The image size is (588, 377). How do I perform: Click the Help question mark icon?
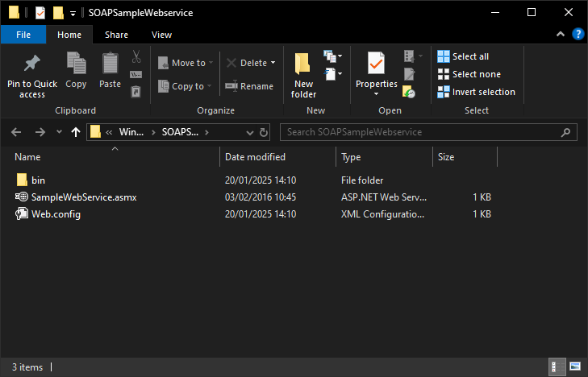(578, 34)
